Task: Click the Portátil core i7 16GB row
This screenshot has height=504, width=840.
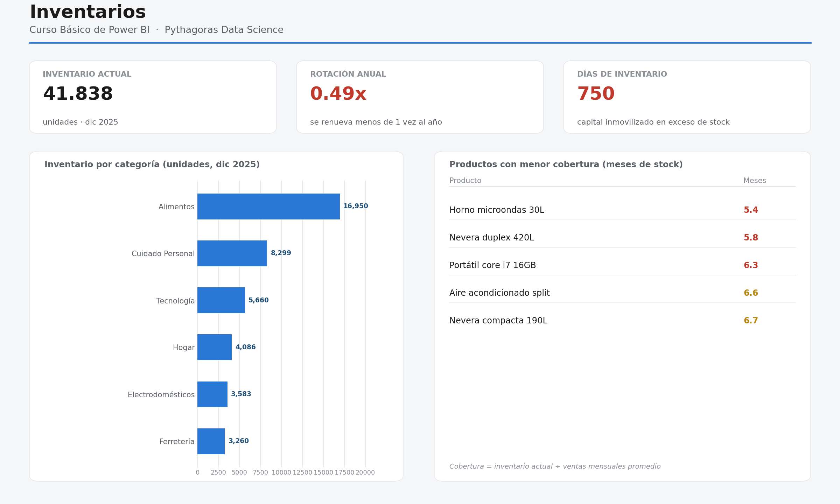Action: [x=622, y=265]
